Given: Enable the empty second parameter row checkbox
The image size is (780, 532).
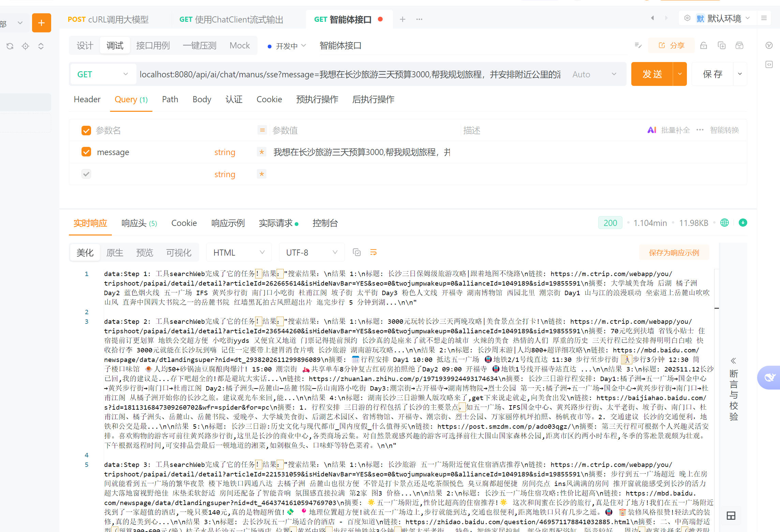Looking at the screenshot, I should point(86,174).
